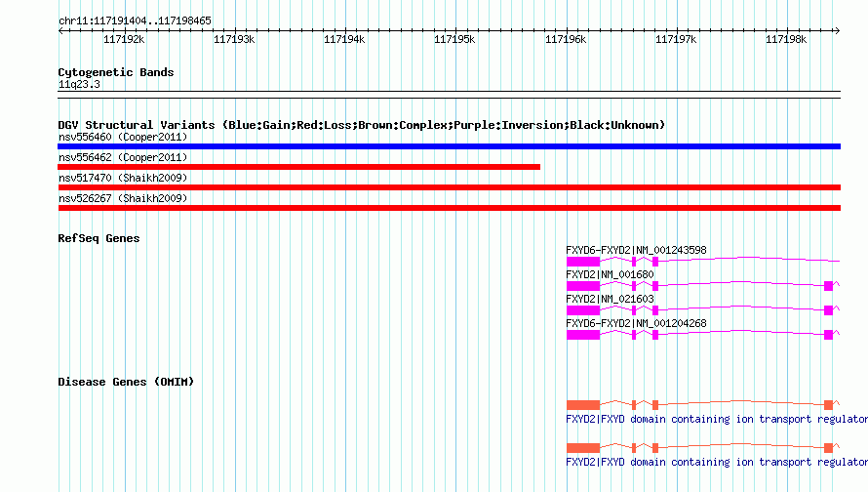The image size is (868, 492).
Task: Click the FXYD6-FXYD2|NM_001204268 transcript label
Action: click(x=636, y=323)
